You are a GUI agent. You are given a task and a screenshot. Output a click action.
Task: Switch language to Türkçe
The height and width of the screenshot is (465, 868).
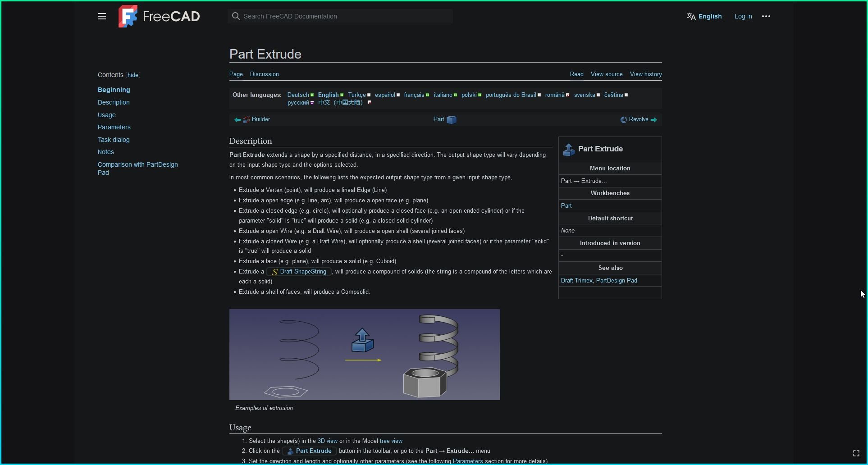coord(357,95)
